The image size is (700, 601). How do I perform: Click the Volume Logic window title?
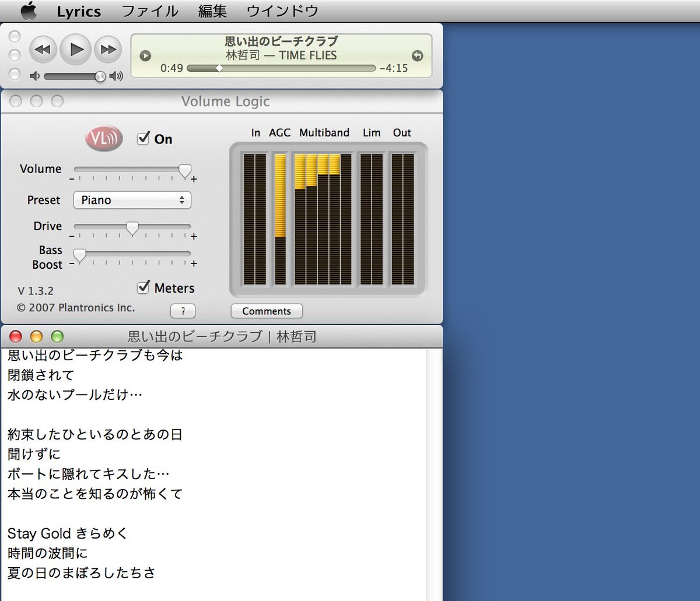[x=225, y=101]
